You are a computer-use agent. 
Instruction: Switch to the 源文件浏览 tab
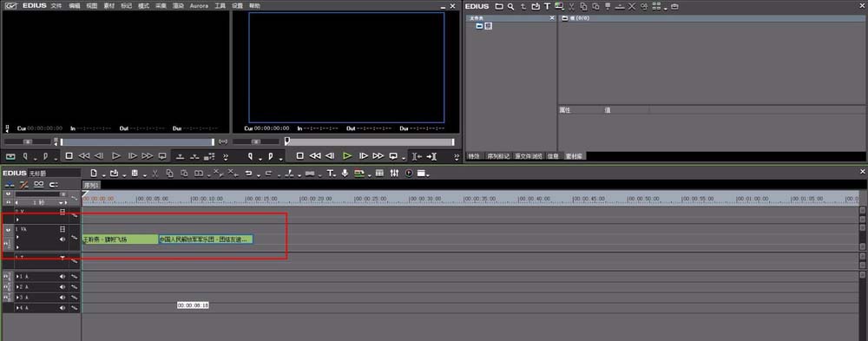[x=529, y=156]
